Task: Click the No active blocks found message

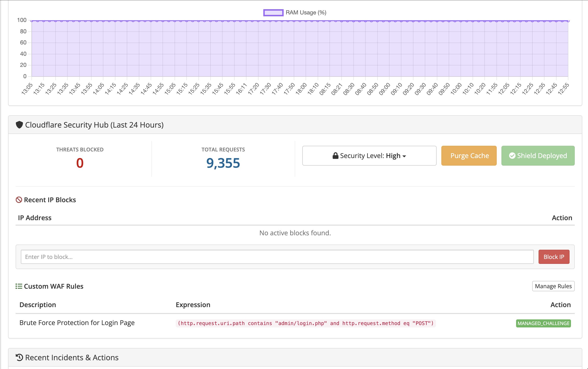Action: coord(295,233)
